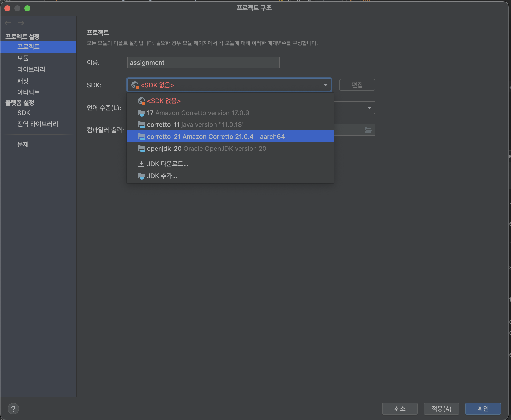Choose corretto-11 java version 11.0.18
511x420 pixels.
(195, 125)
